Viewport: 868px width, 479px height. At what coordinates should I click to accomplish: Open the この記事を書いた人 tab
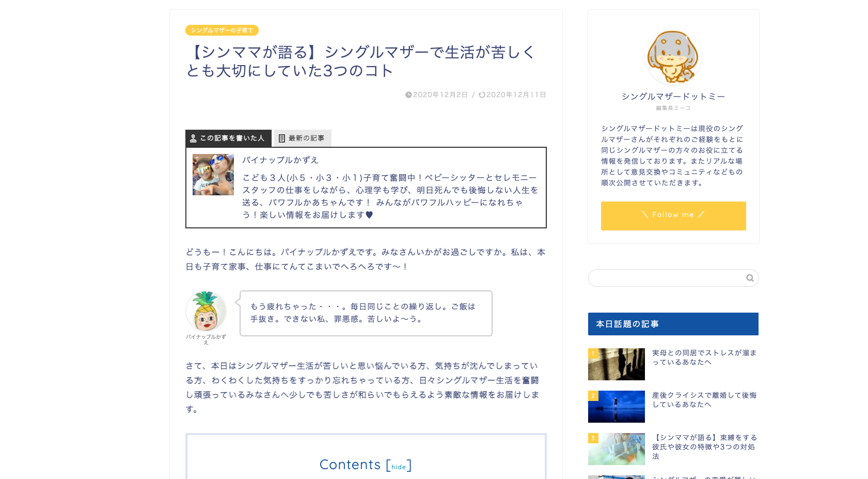[228, 138]
